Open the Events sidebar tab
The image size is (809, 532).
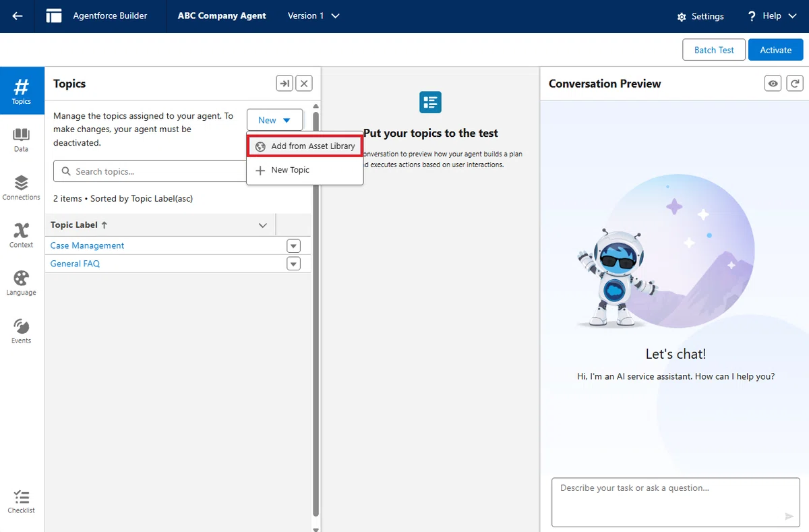[x=22, y=331]
